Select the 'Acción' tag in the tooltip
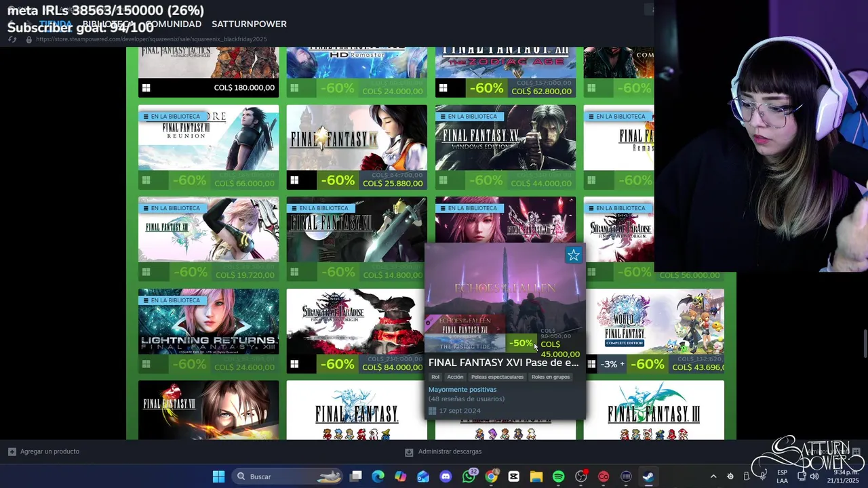This screenshot has height=488, width=868. pos(455,377)
